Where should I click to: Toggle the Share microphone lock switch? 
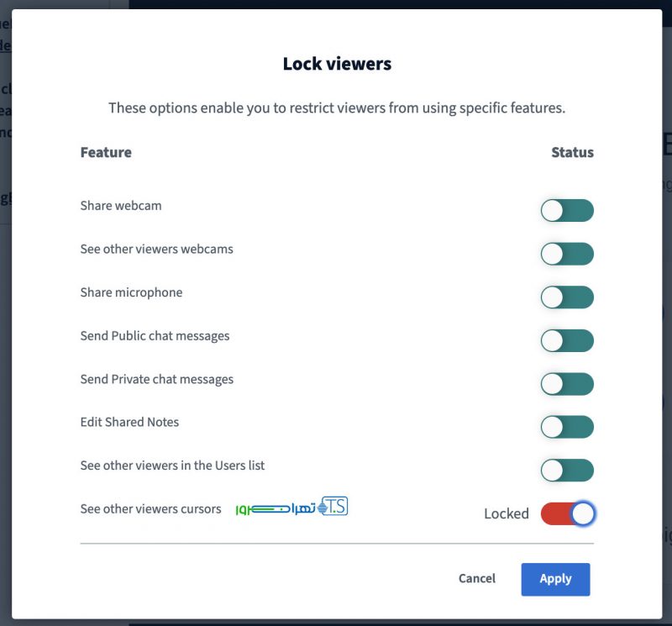pyautogui.click(x=567, y=297)
